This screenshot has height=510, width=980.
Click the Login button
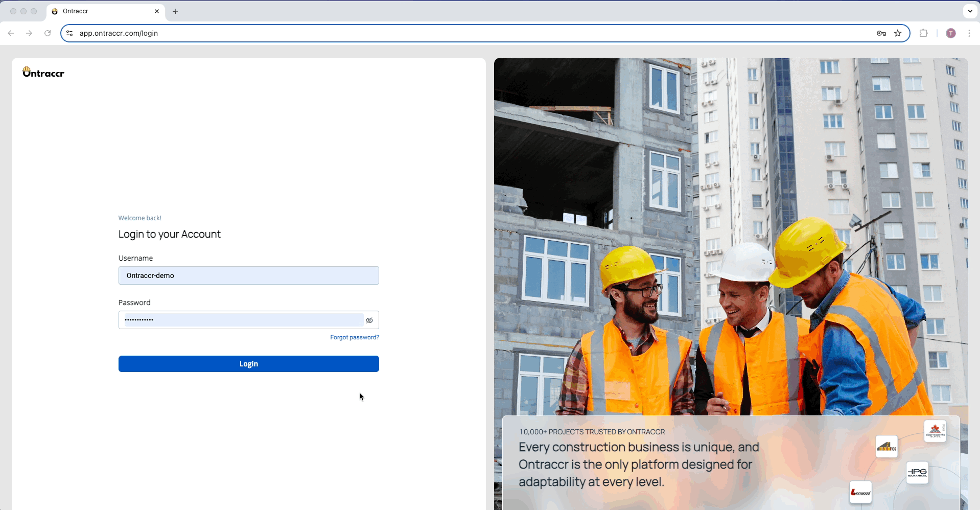[249, 364]
